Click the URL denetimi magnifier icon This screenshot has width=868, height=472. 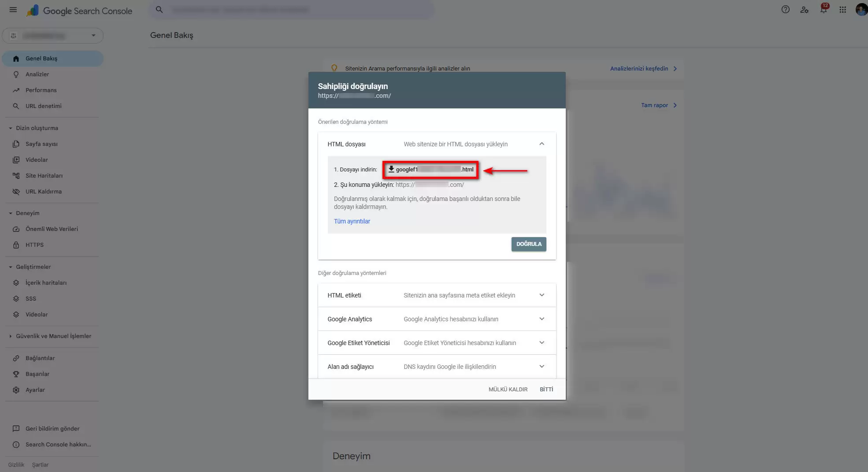click(x=16, y=106)
